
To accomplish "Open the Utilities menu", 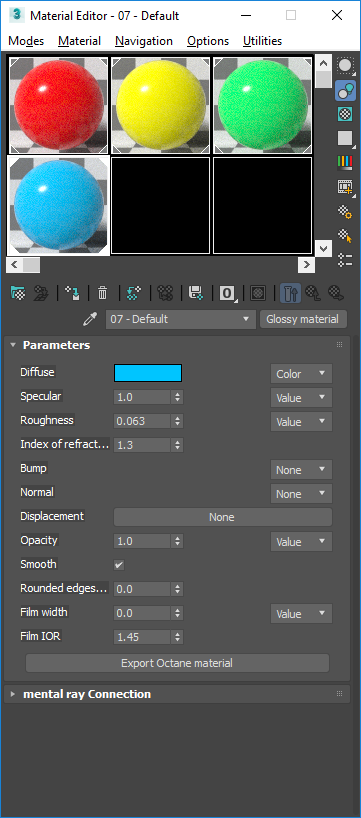I will (262, 41).
